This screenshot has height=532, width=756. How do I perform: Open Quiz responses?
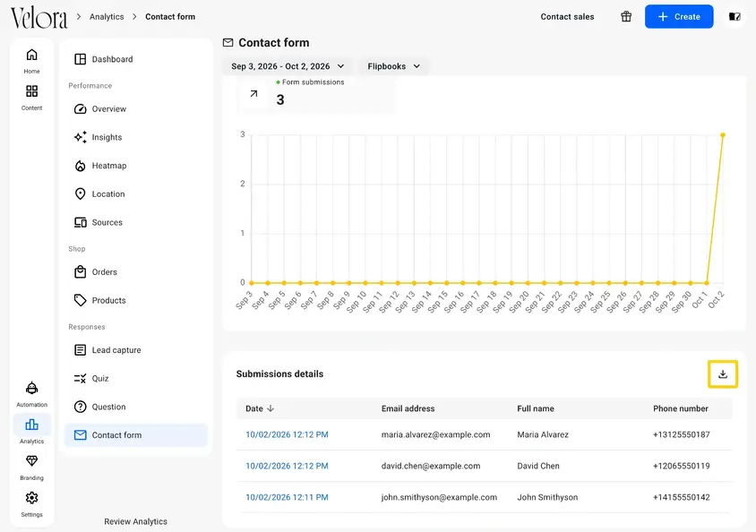[136, 379]
